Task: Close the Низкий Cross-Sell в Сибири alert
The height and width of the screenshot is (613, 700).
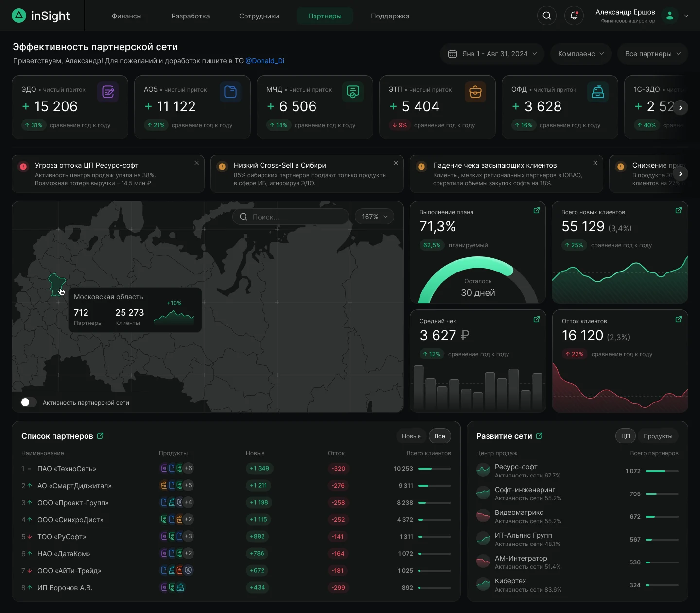Action: (396, 163)
